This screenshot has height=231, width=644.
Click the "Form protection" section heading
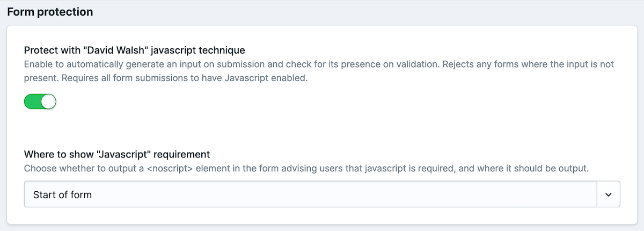pyautogui.click(x=50, y=12)
